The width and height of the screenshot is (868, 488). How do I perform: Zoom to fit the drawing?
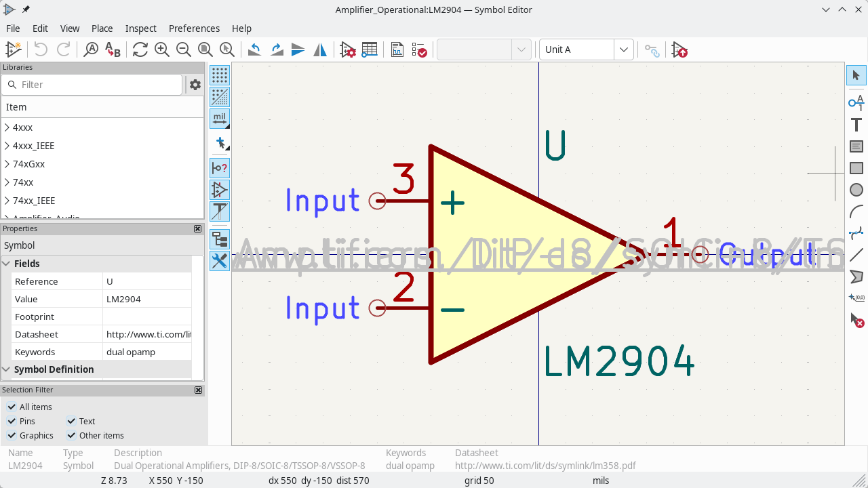[205, 49]
